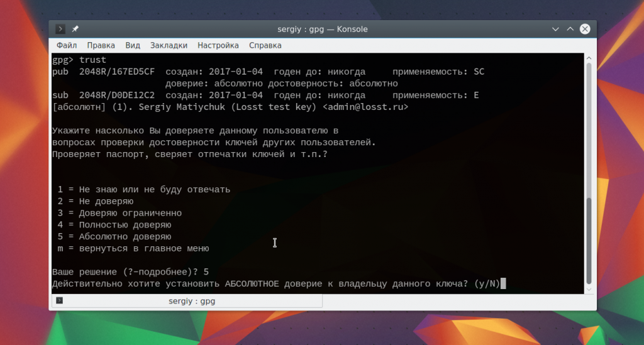Image resolution: width=644 pixels, height=345 pixels.
Task: Click the subkey ID 2048R/D0DE12C2
Action: [x=117, y=95]
